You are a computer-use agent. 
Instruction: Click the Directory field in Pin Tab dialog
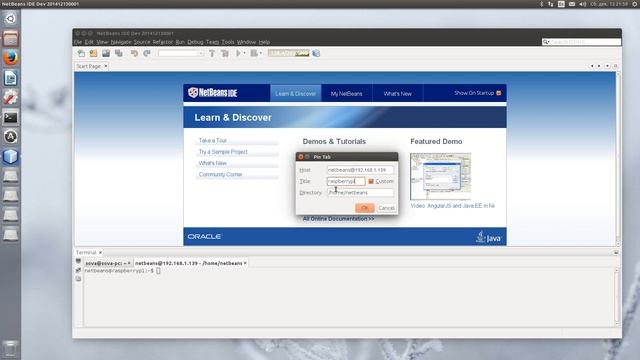coord(360,193)
